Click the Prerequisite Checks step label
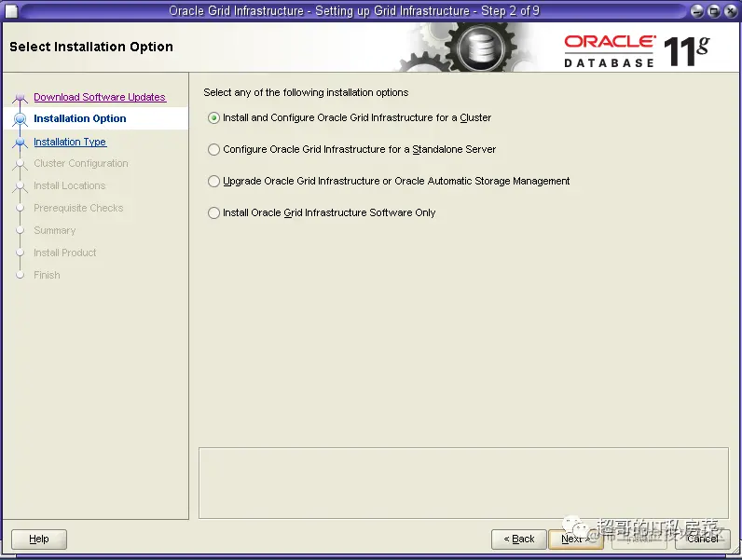This screenshot has height=560, width=742. [x=78, y=208]
